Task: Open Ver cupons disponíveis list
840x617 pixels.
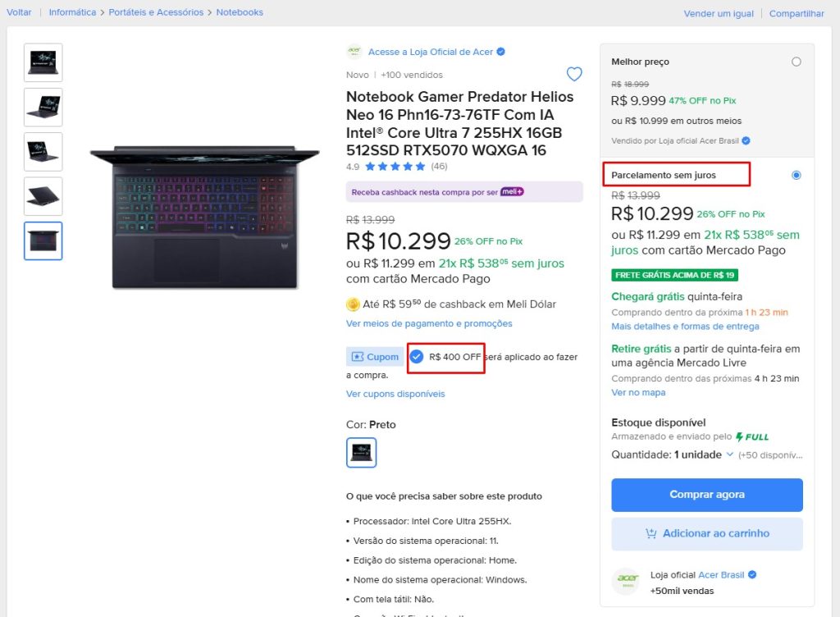Action: pos(395,394)
